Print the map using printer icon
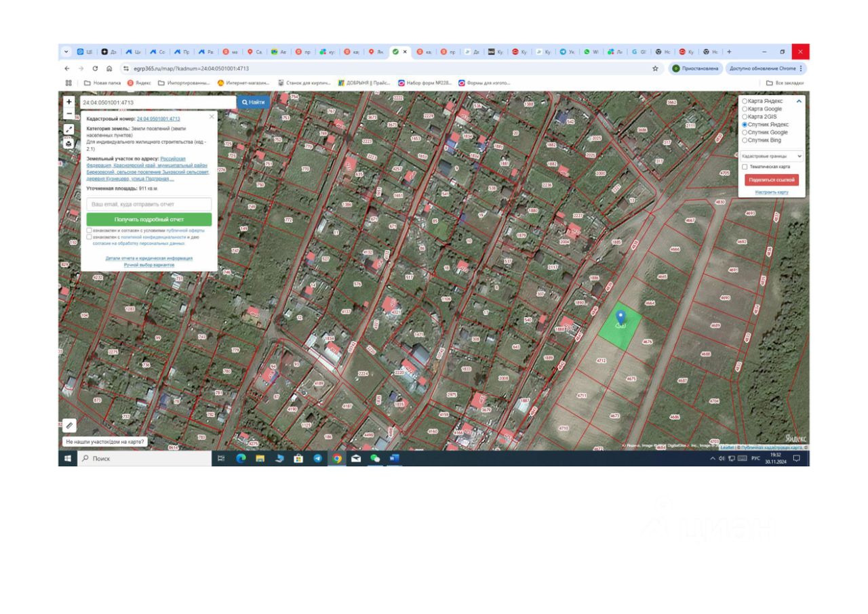 tap(69, 144)
